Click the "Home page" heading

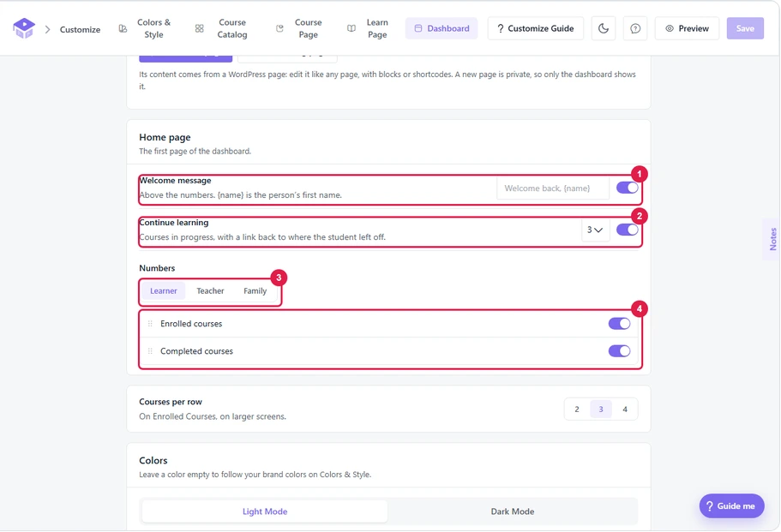tap(165, 137)
